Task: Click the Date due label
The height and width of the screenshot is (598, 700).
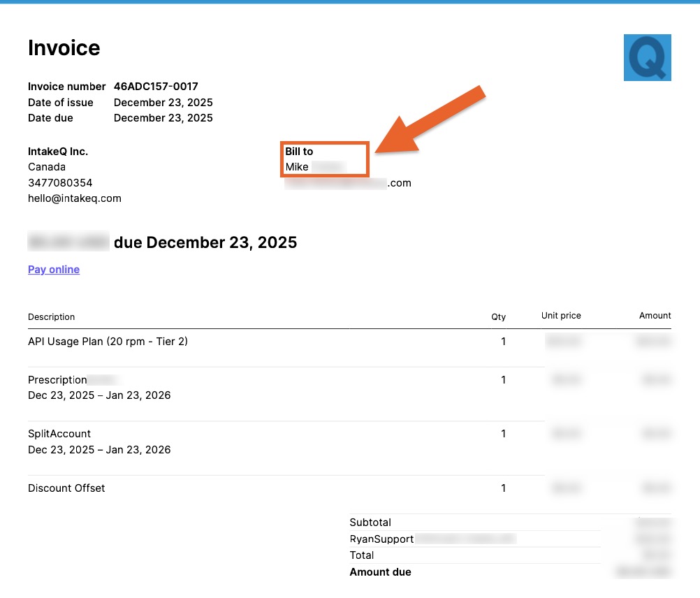Action: click(x=50, y=118)
